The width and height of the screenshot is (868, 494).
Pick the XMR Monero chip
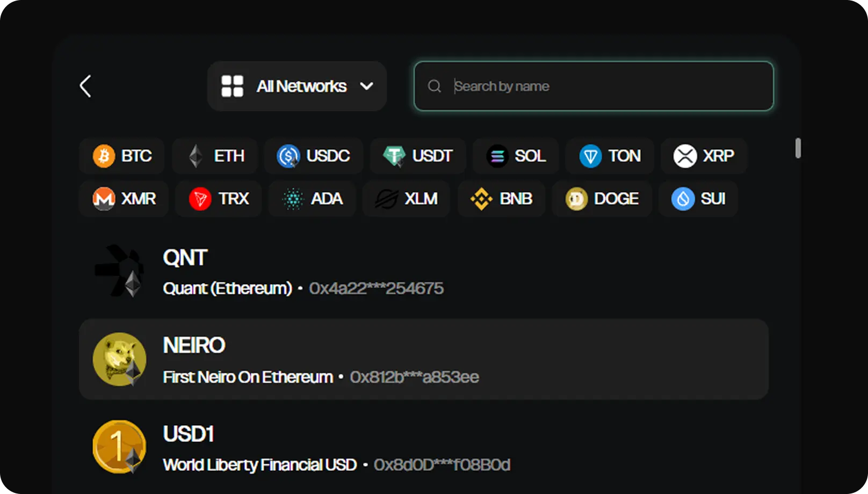[x=124, y=199]
